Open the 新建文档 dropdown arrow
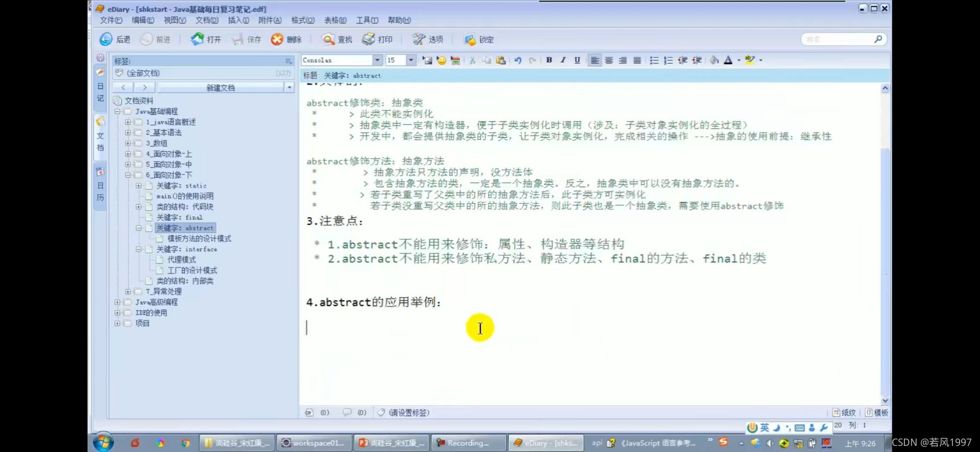 (x=289, y=88)
